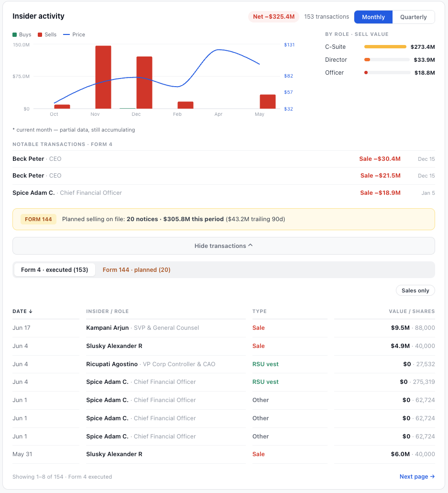
Task: Click the $9.5M · 88,000 value cell
Action: 413,327
